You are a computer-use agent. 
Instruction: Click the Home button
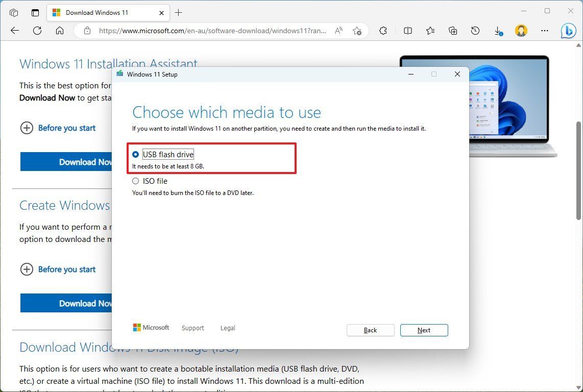pos(59,31)
